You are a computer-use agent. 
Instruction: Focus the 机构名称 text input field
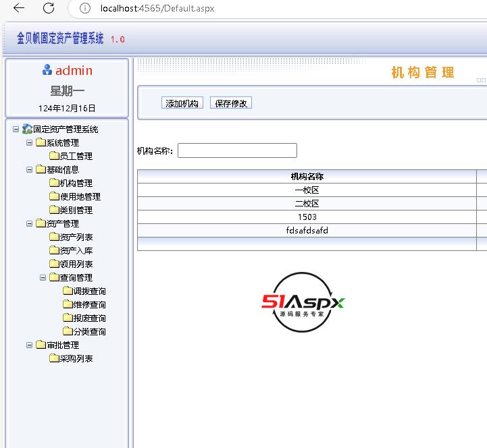click(237, 150)
